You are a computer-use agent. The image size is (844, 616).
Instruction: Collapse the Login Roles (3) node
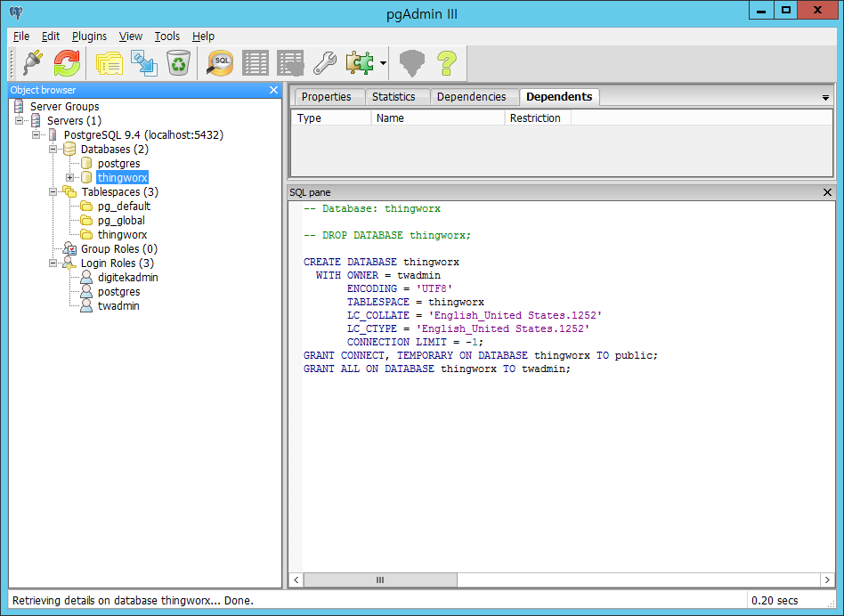click(x=53, y=263)
